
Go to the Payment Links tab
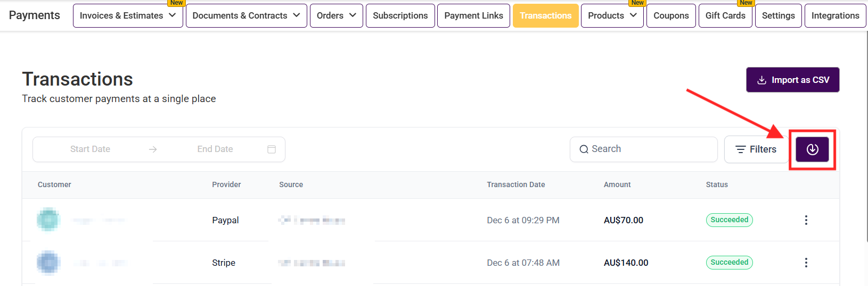point(473,15)
